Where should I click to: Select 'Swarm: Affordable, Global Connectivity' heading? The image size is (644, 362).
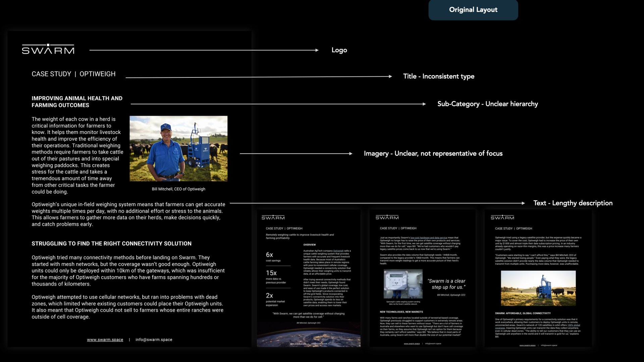click(523, 313)
